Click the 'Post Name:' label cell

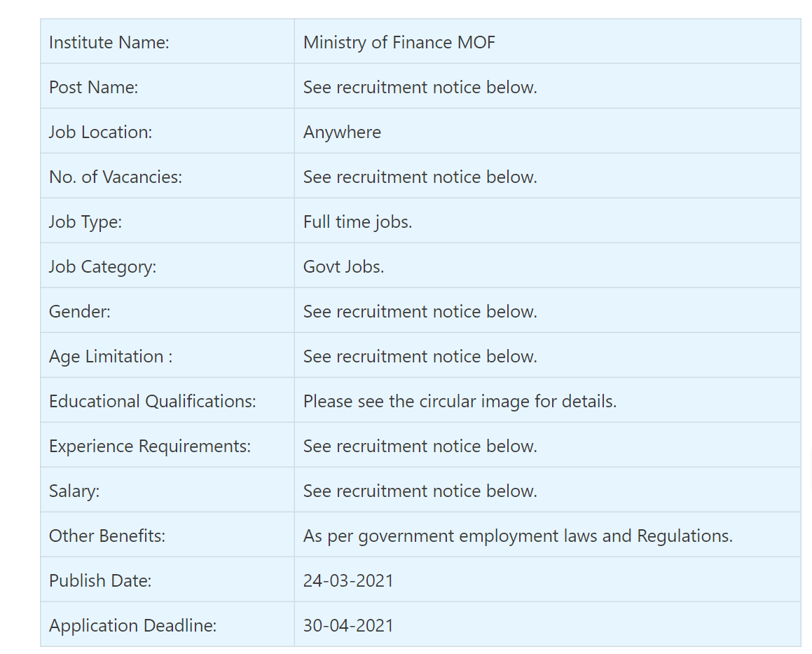click(94, 88)
